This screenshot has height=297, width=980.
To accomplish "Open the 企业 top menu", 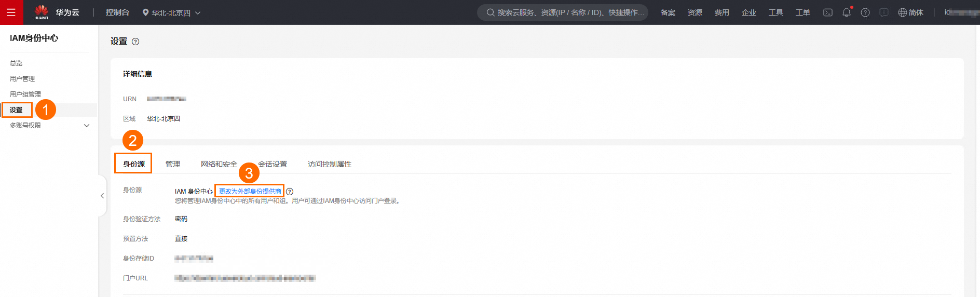I will pos(749,12).
